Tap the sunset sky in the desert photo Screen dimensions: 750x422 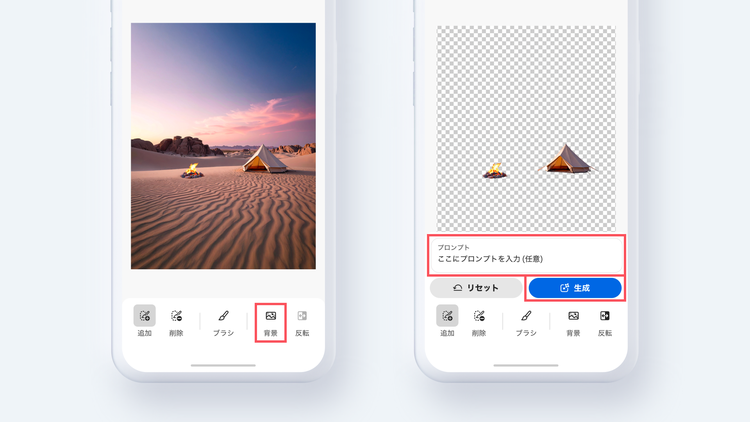click(223, 77)
